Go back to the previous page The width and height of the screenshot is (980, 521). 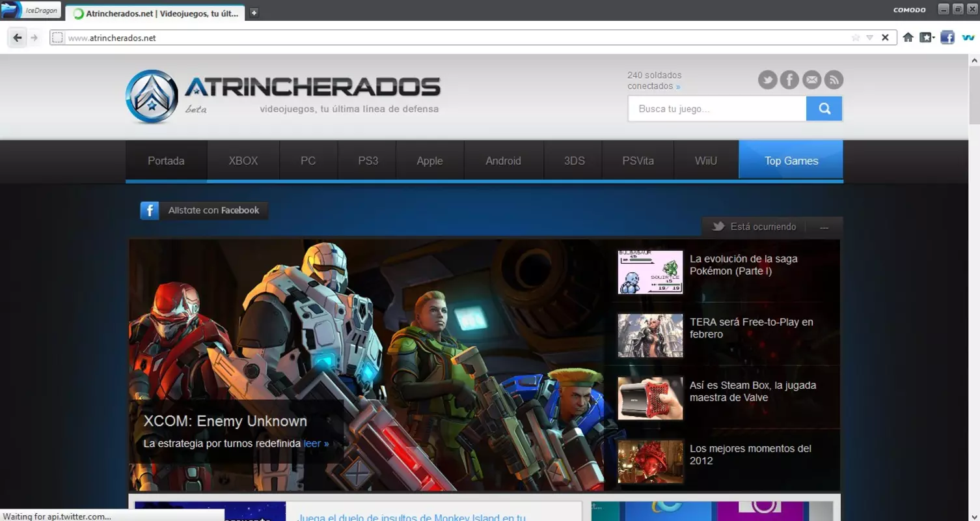pyautogui.click(x=17, y=38)
